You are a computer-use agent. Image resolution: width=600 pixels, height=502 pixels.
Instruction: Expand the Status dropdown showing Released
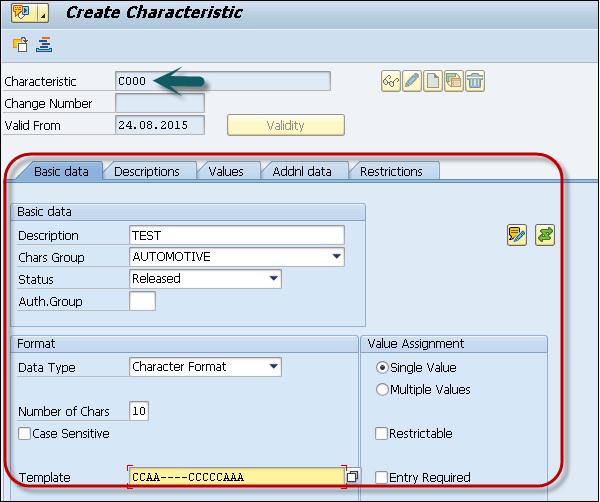[273, 279]
